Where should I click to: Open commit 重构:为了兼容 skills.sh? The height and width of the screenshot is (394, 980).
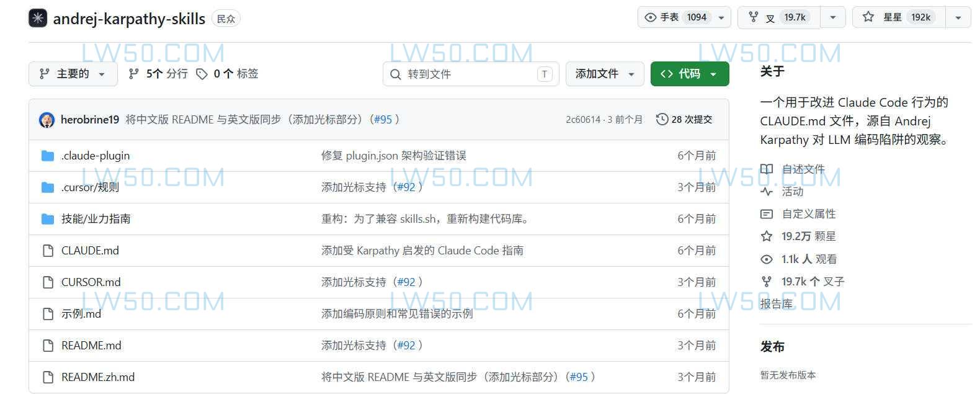point(425,219)
